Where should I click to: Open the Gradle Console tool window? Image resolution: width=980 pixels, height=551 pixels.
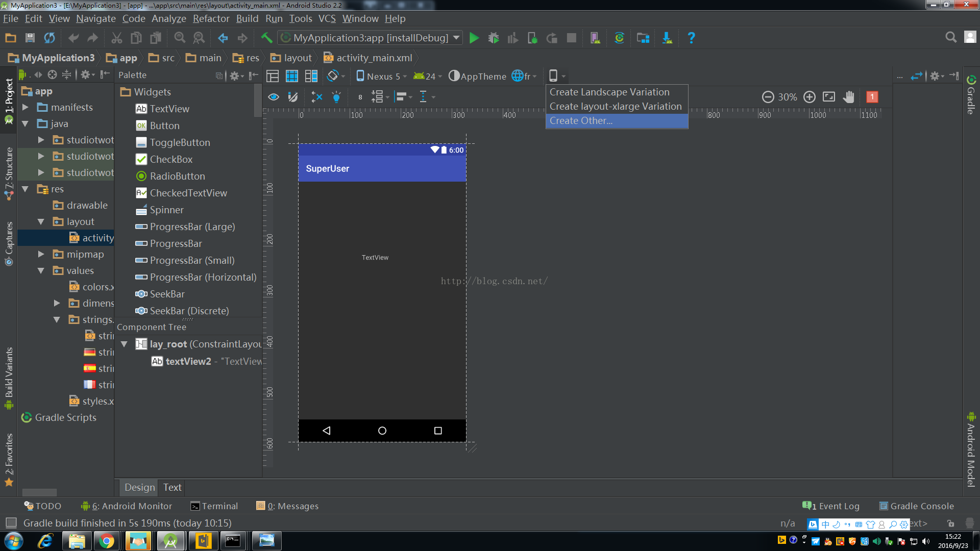[917, 506]
